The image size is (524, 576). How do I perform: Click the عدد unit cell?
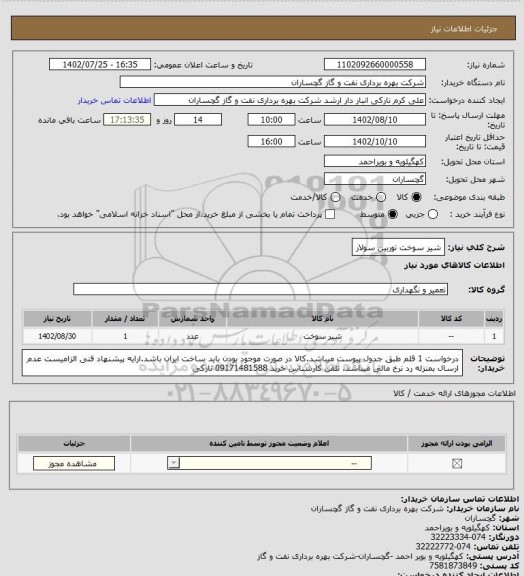tap(193, 336)
